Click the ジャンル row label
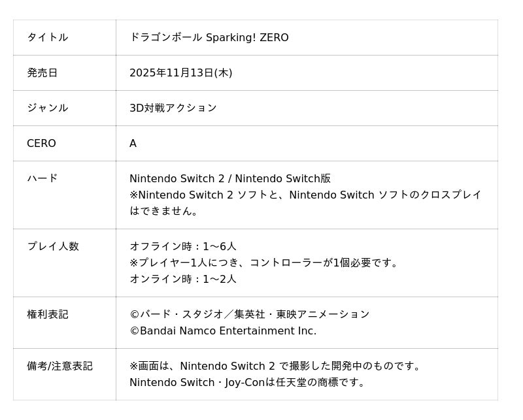The width and height of the screenshot is (523, 420). point(47,108)
